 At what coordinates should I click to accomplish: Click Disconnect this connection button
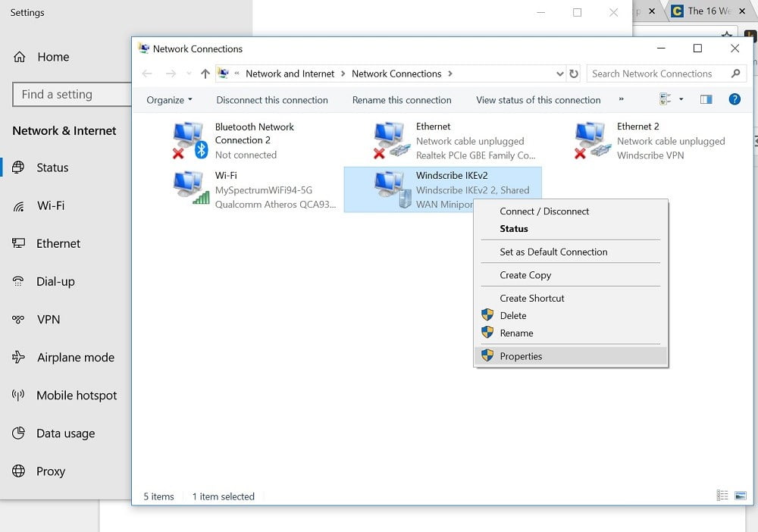click(x=272, y=100)
